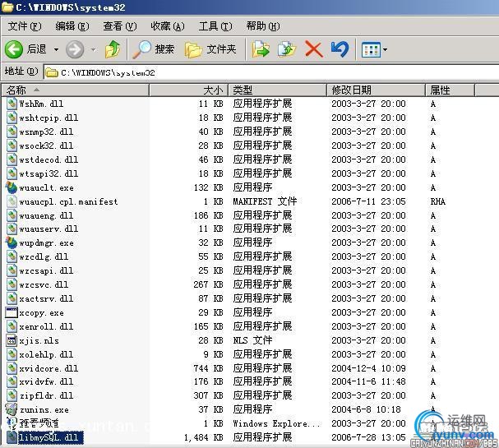Select the wstdecod.dll file icon
The width and height of the screenshot is (499, 448).
point(12,159)
